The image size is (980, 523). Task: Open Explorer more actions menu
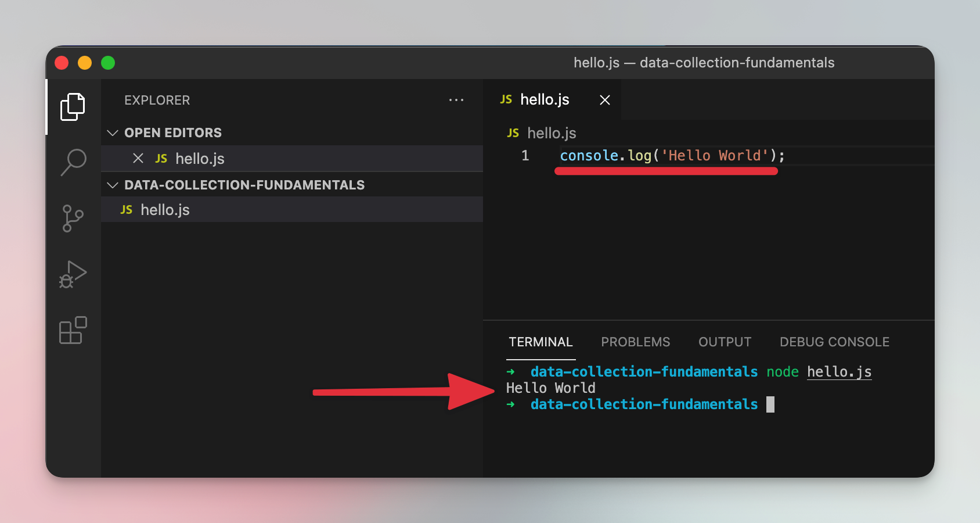coord(456,100)
